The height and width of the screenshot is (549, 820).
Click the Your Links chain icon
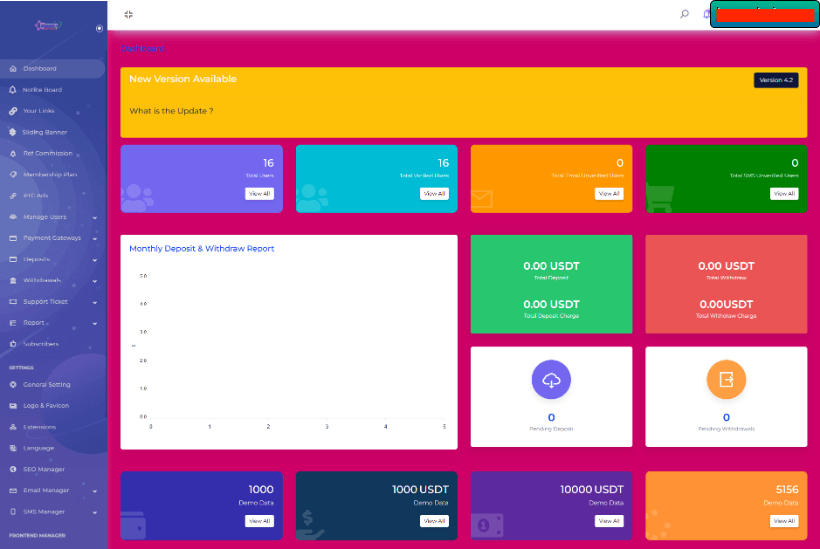click(x=12, y=111)
